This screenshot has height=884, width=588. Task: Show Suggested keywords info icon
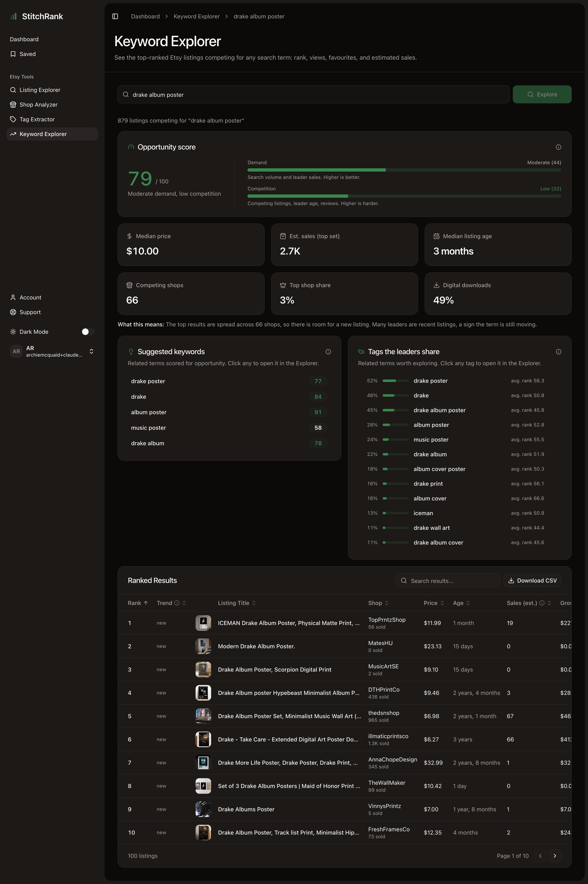[328, 352]
